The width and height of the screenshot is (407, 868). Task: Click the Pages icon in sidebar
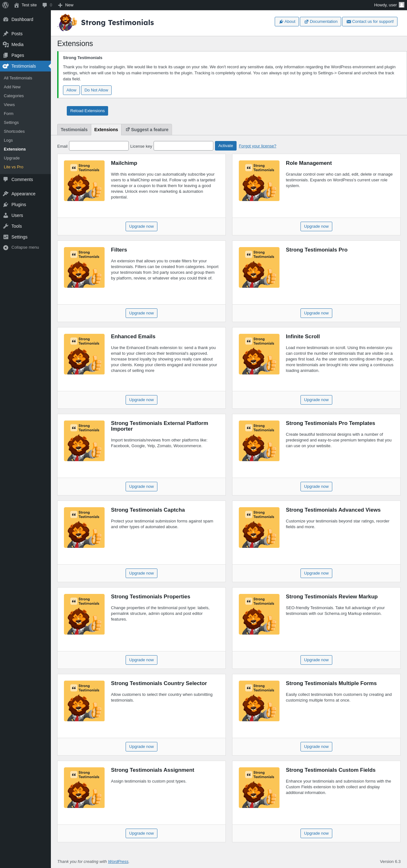click(x=6, y=55)
